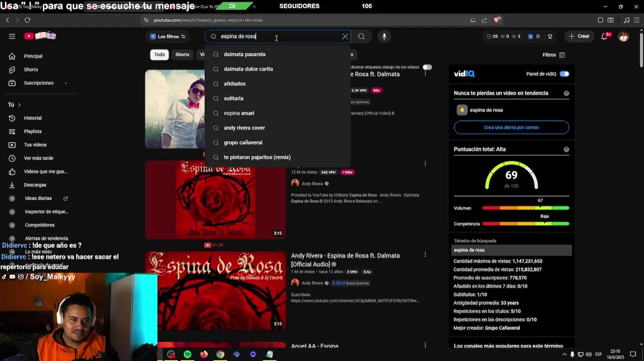
Task: Open more options for Official Audio video
Action: click(425, 255)
